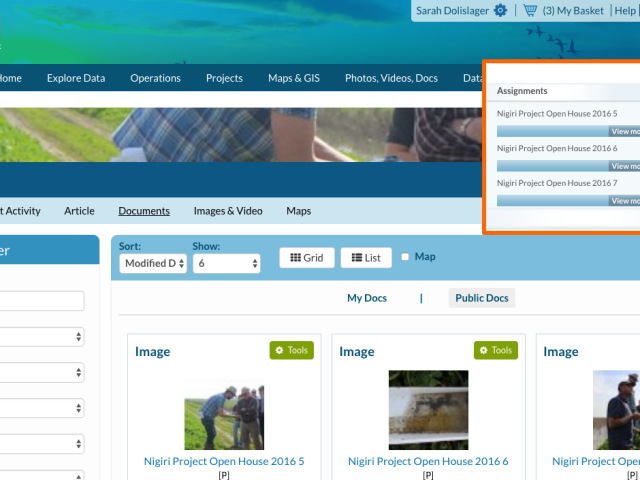
Task: Click View more under Open House 2016 7
Action: tap(624, 201)
